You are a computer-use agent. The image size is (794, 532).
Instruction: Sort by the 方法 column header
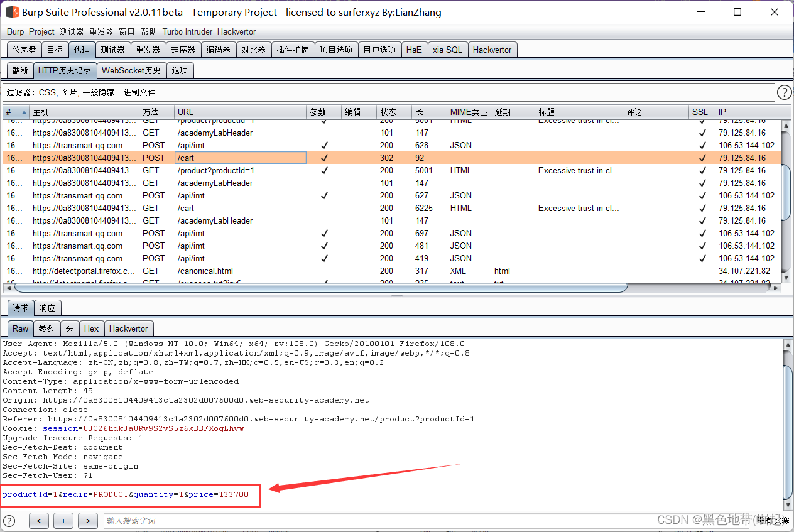click(x=156, y=112)
